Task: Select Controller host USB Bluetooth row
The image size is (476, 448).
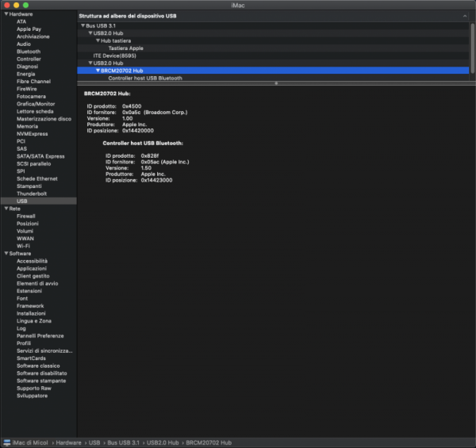Action: (144, 78)
